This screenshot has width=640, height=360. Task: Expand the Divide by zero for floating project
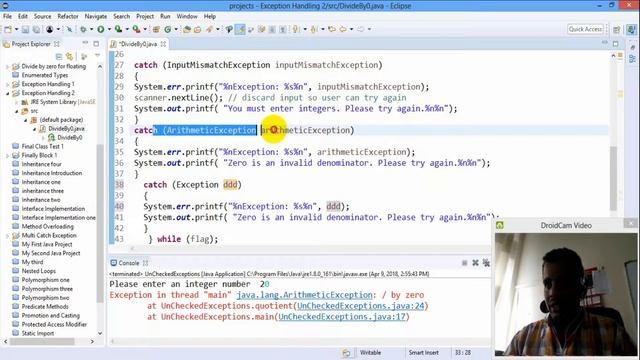click(x=7, y=67)
